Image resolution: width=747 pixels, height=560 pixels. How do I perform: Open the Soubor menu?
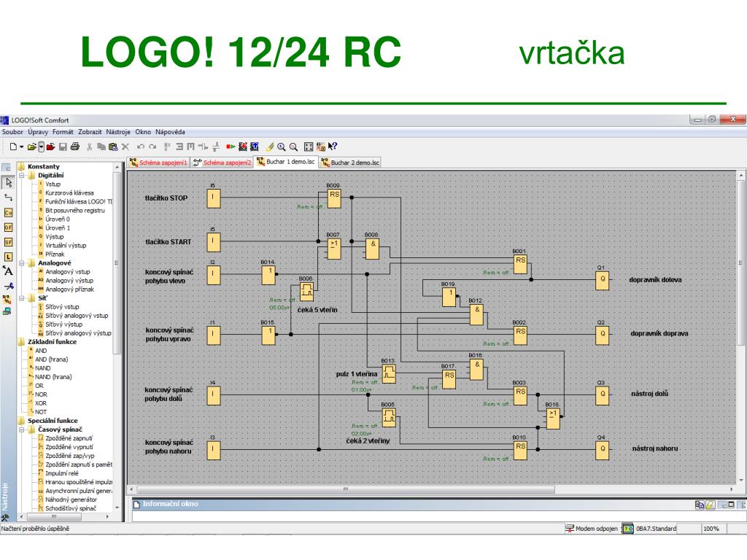pos(12,132)
